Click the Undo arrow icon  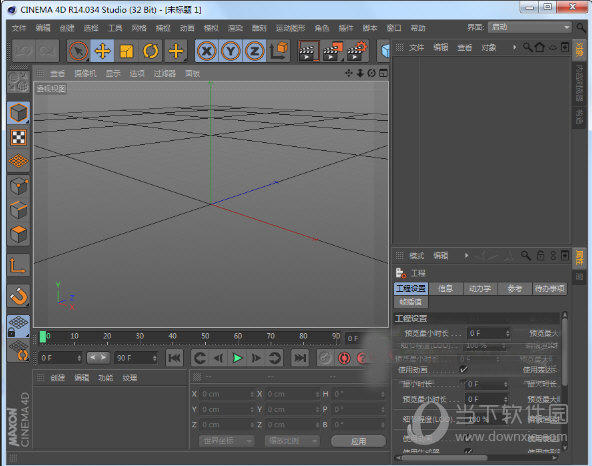click(24, 51)
